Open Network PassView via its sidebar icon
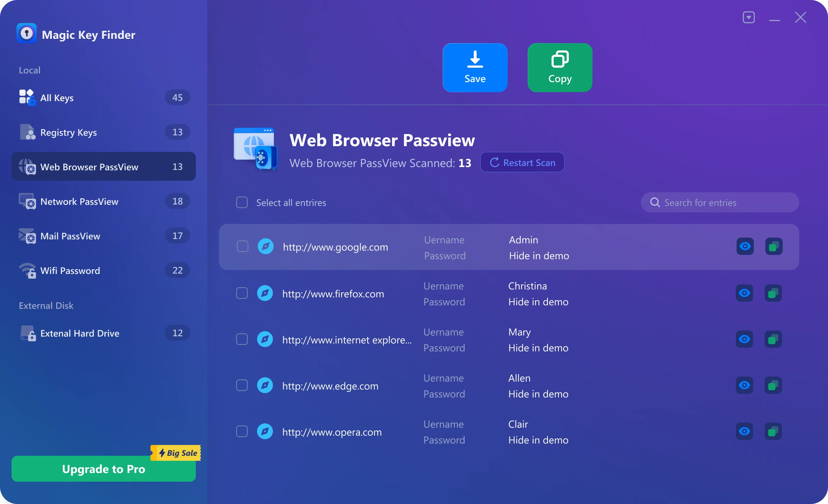 [28, 201]
